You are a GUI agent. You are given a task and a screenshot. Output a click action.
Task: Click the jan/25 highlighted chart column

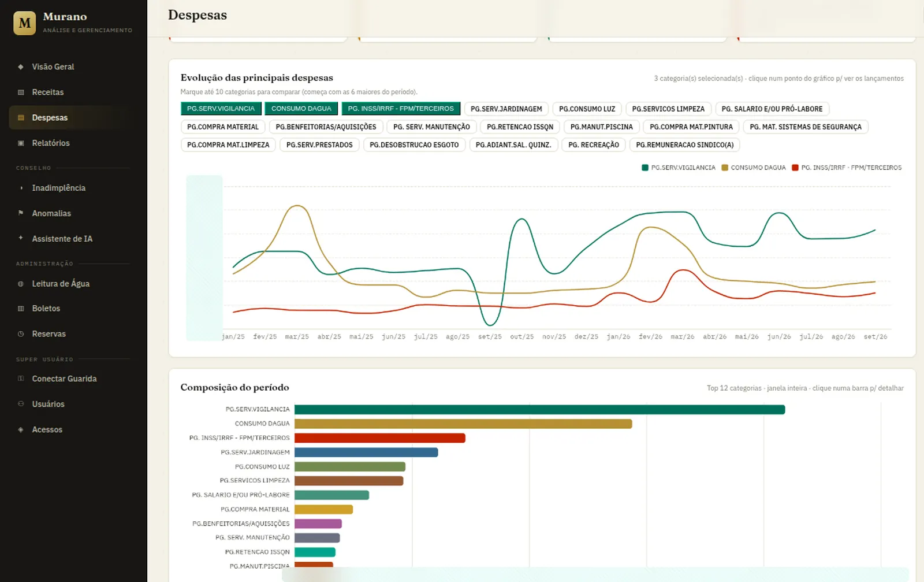point(204,258)
